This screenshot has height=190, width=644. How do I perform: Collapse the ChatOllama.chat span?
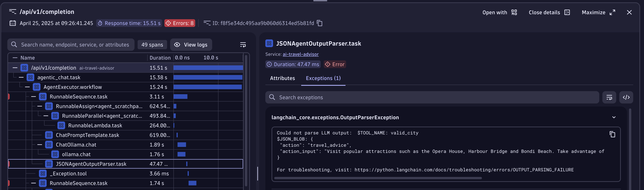point(40,145)
